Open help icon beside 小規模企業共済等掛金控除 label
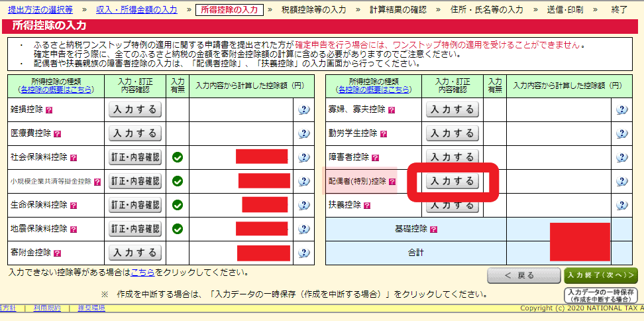Viewport: 644px width, 321px height. coord(97,181)
